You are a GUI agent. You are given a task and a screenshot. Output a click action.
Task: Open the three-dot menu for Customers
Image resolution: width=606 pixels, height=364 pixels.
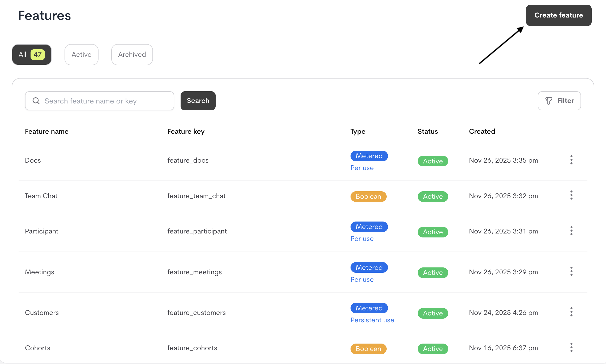(571, 312)
